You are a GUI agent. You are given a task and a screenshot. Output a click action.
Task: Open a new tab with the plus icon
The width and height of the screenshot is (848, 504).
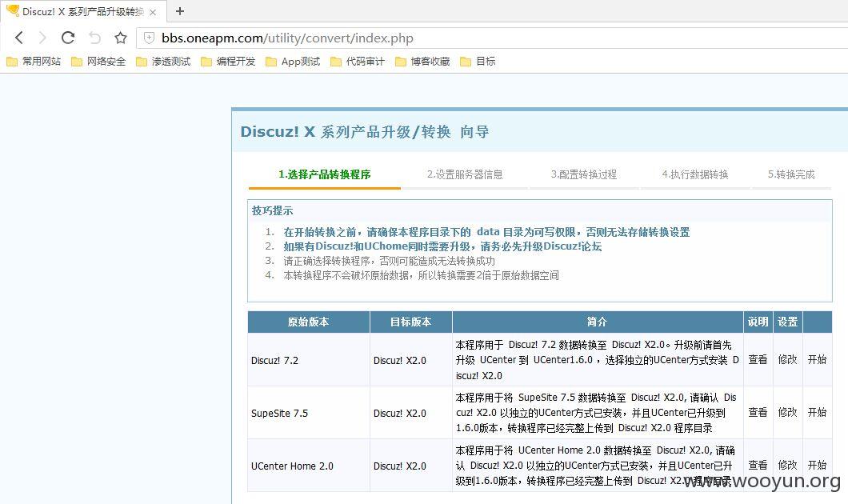click(180, 11)
